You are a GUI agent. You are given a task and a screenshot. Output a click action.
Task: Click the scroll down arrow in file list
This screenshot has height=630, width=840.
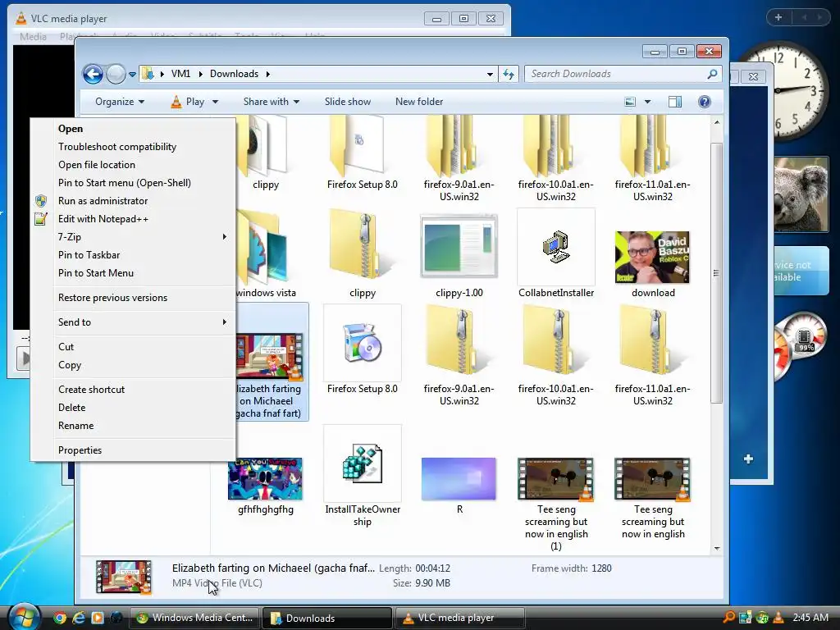pos(717,549)
